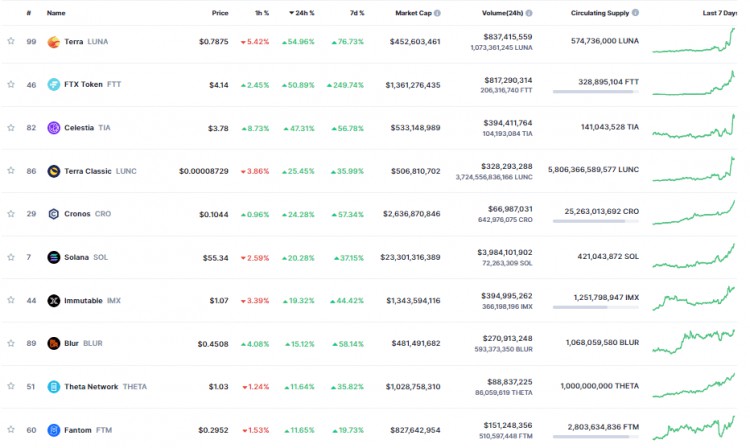Sort table by 7d % header

357,13
